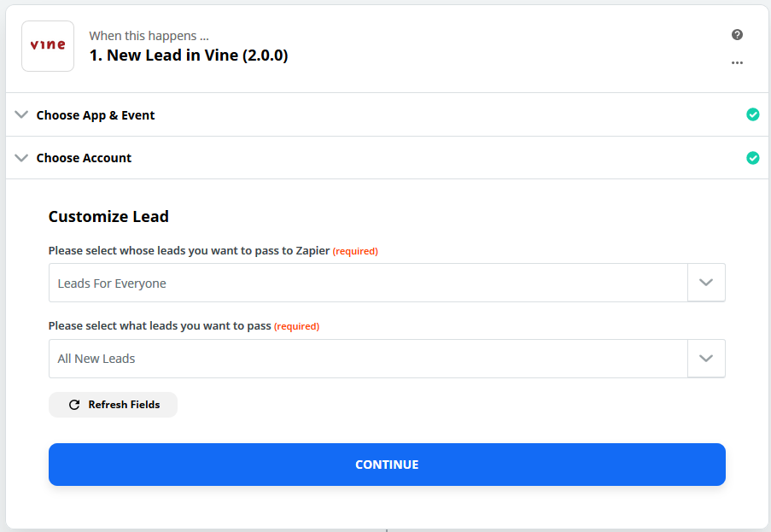Click the blue CONTINUE button

[387, 465]
